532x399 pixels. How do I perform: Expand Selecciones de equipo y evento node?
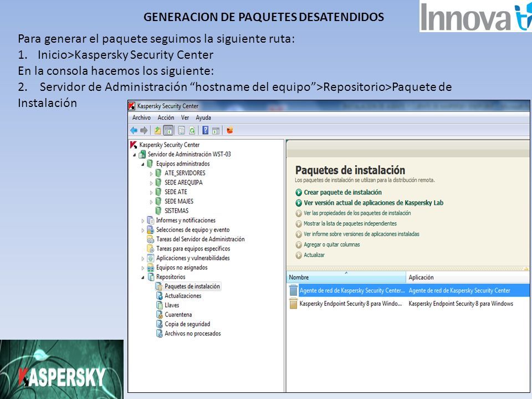(143, 231)
